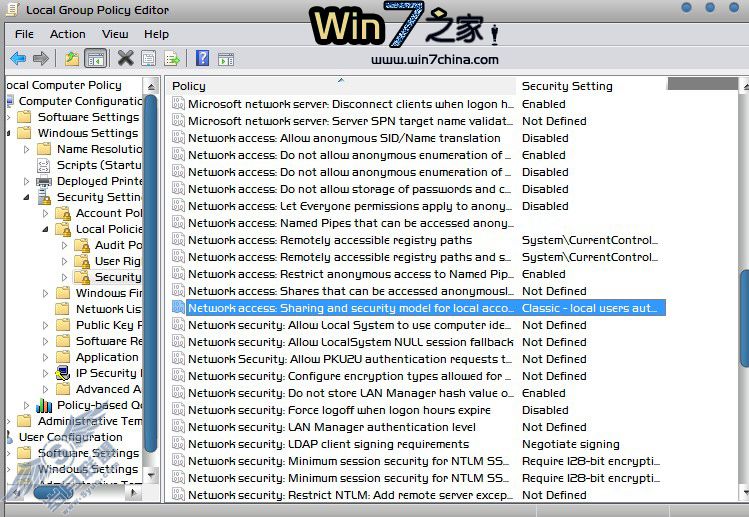Expand the Windows Firewall node
The image size is (749, 517).
45,293
